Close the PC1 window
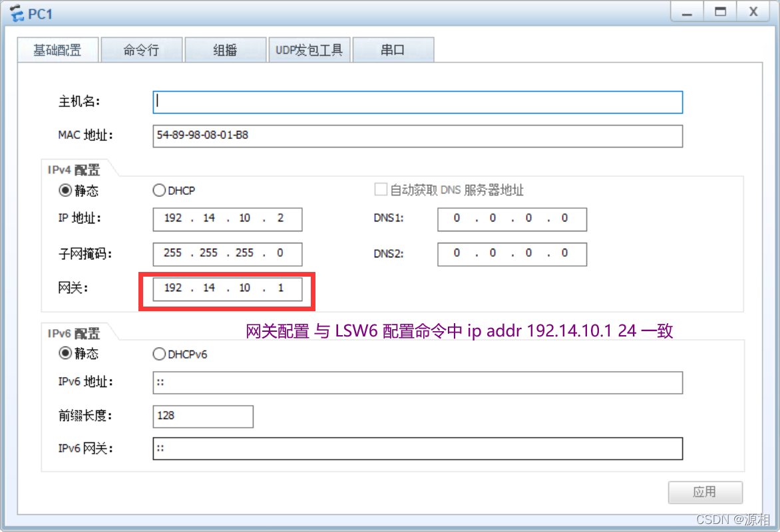 tap(753, 11)
